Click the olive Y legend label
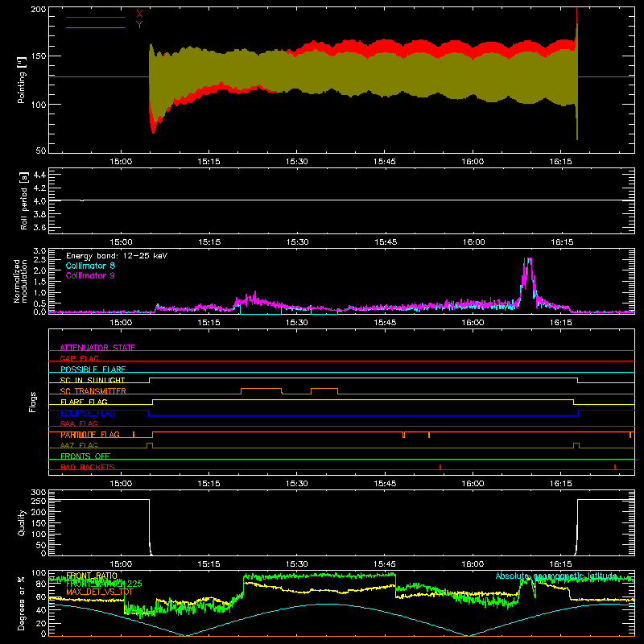The width and height of the screenshot is (644, 644). pyautogui.click(x=139, y=25)
